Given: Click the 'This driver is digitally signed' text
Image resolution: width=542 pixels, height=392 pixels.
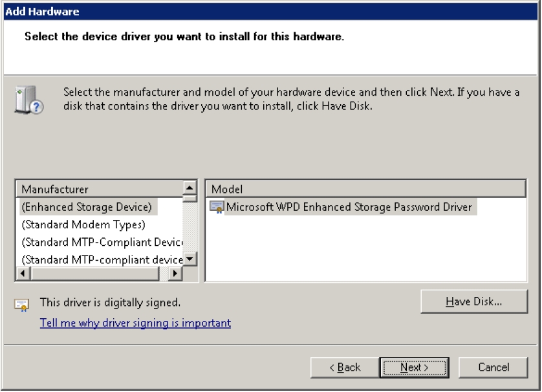Looking at the screenshot, I should [x=110, y=303].
